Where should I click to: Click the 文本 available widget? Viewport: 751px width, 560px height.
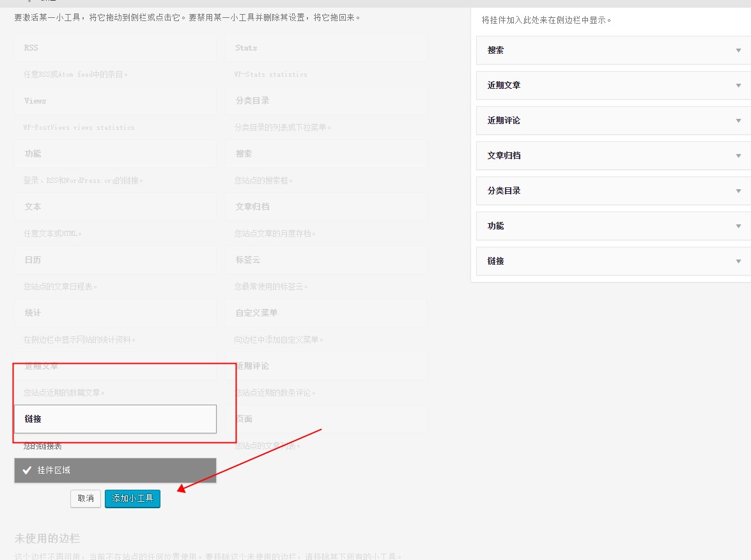click(x=115, y=207)
